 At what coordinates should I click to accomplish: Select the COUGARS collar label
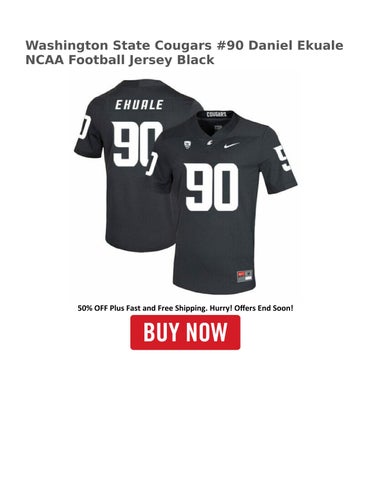tap(216, 115)
